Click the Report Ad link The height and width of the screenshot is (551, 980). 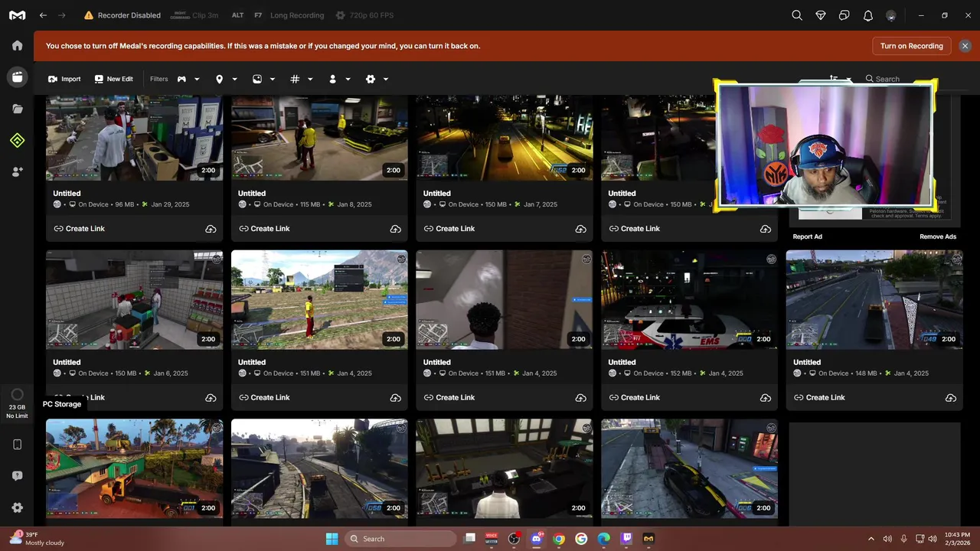click(807, 236)
